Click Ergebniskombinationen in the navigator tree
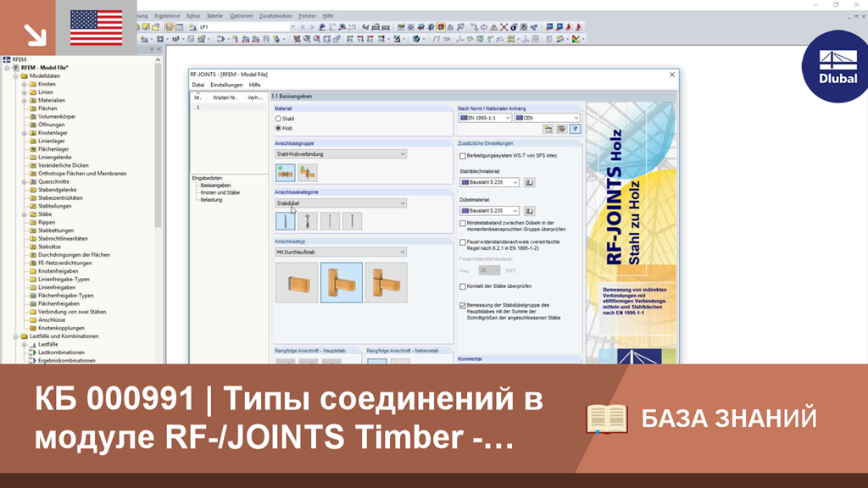Viewport: 868px width, 488px height. (66, 361)
